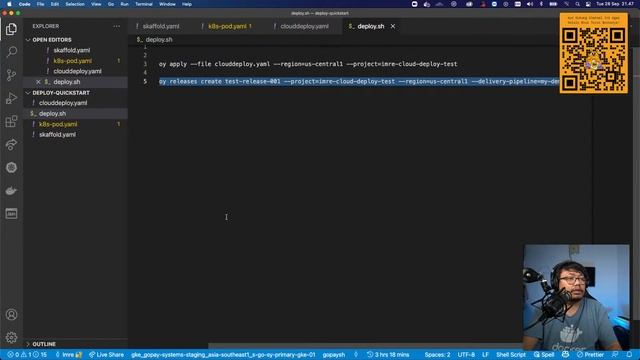Open the Help menu

point(187,4)
